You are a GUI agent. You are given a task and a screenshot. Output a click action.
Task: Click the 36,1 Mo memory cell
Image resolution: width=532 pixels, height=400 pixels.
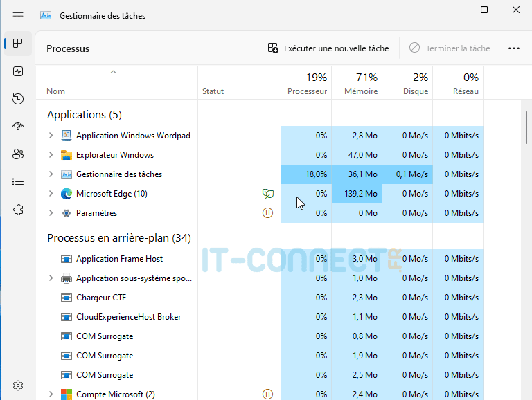[357, 174]
